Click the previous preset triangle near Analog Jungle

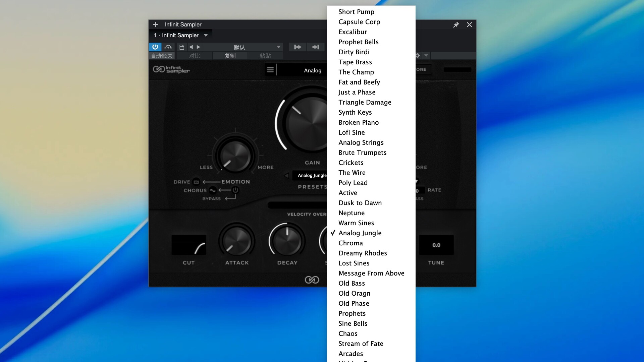coord(286,175)
